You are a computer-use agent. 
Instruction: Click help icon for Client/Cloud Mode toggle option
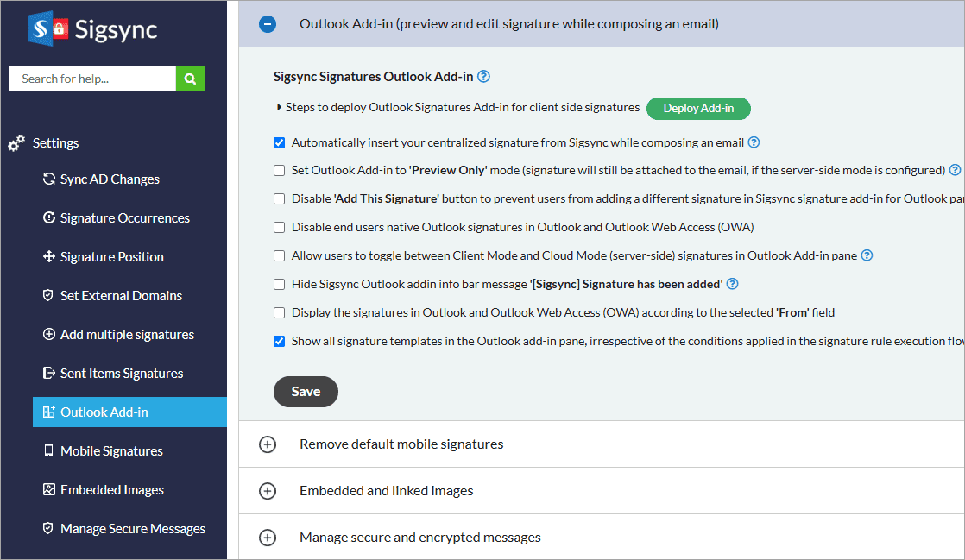coord(867,255)
